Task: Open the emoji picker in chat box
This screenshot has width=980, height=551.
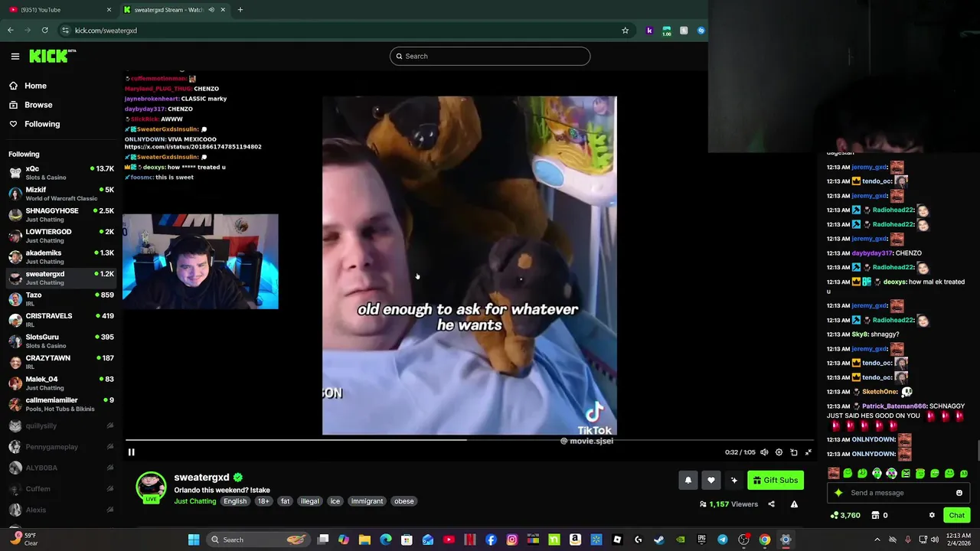Action: (959, 493)
